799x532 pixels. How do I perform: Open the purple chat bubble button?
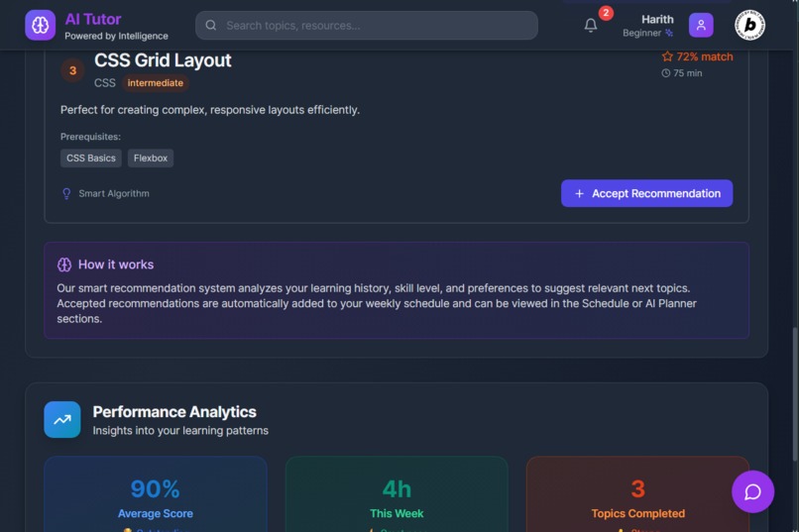pyautogui.click(x=752, y=491)
